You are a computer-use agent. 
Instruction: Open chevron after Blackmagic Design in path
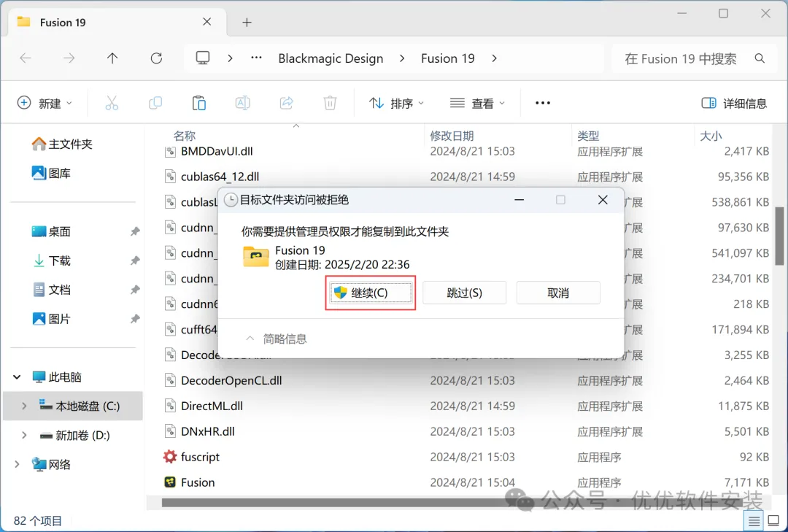402,58
